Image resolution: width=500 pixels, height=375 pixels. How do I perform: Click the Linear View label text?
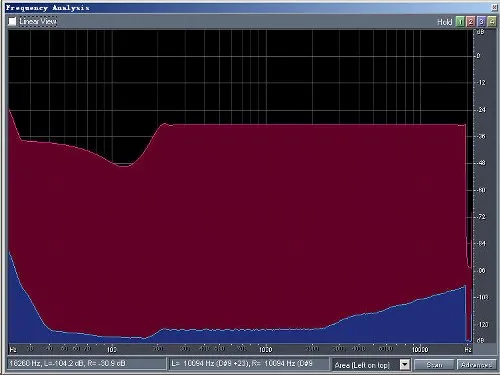click(38, 22)
